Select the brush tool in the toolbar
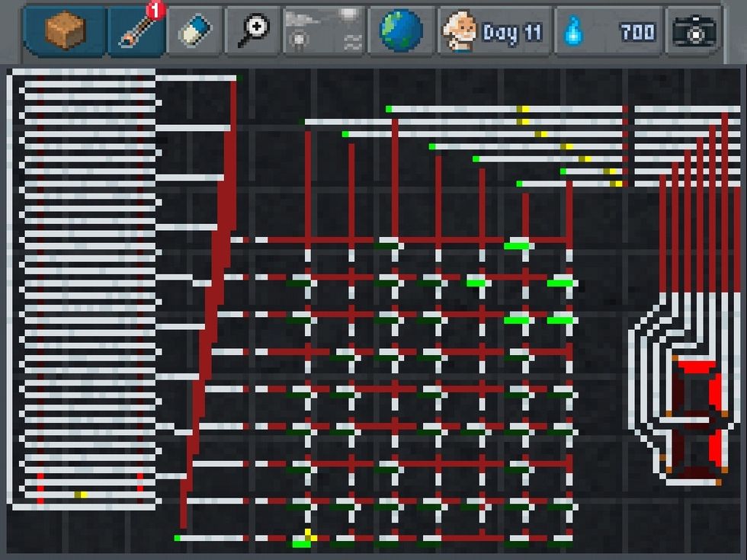This screenshot has height=560, width=747. tap(136, 34)
